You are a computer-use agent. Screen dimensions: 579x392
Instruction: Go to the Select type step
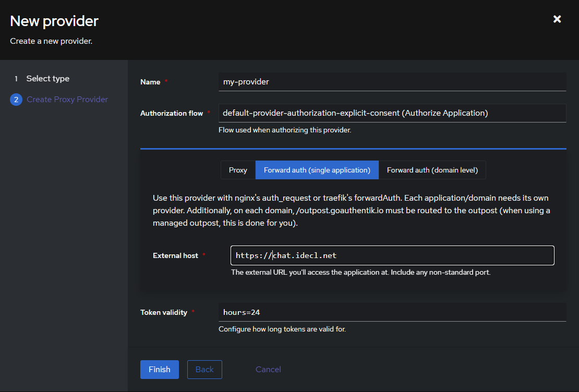[x=48, y=79]
